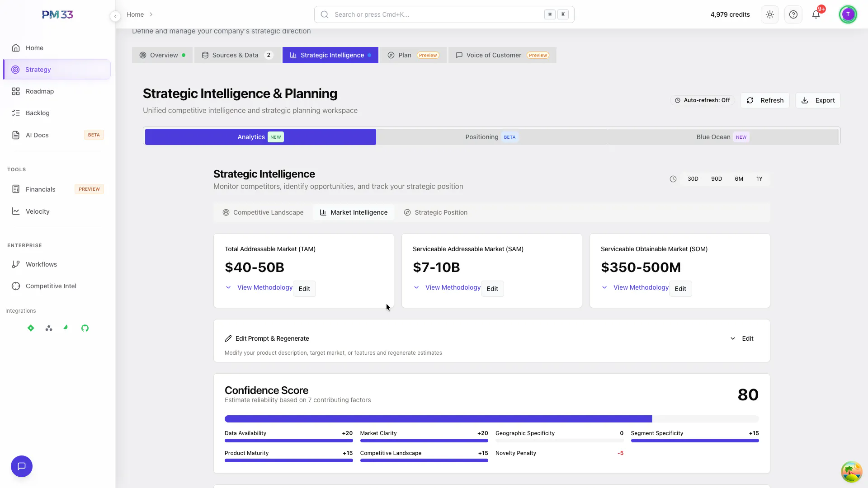The width and height of the screenshot is (868, 488).
Task: Open AI Docs in the sidebar
Action: pyautogui.click(x=57, y=135)
